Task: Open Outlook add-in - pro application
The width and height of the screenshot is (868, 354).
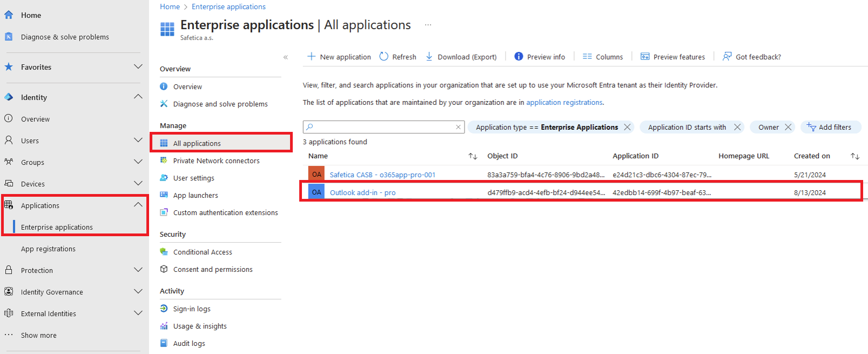Action: point(362,192)
